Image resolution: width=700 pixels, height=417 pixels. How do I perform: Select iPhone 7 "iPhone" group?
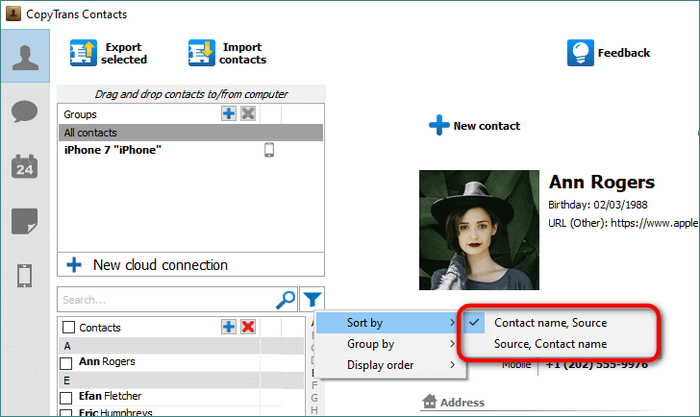click(112, 150)
